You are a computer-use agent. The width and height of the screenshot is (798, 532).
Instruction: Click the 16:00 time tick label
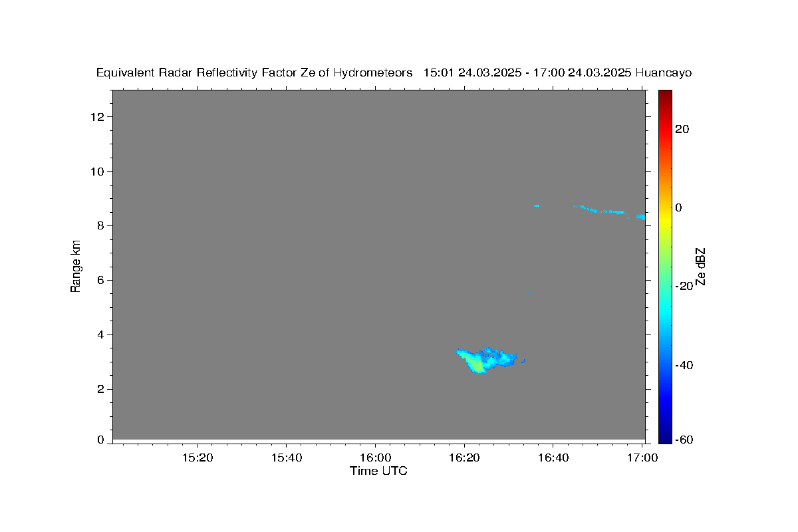(x=375, y=458)
